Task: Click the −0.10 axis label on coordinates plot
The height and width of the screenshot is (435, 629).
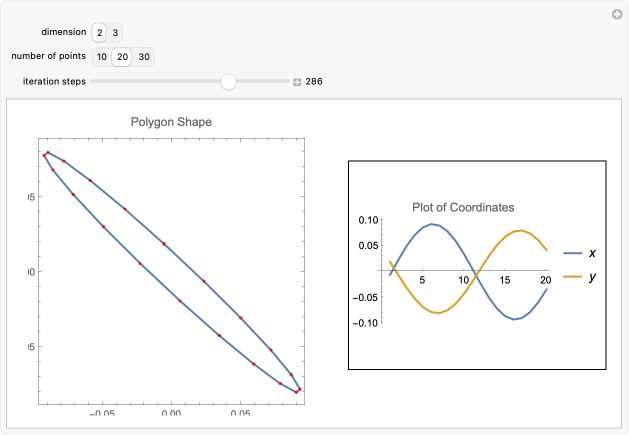Action: [365, 323]
